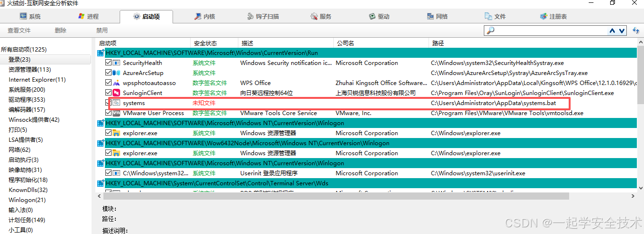Switch to the 驱动 tab
This screenshot has height=234, width=644.
(x=379, y=16)
